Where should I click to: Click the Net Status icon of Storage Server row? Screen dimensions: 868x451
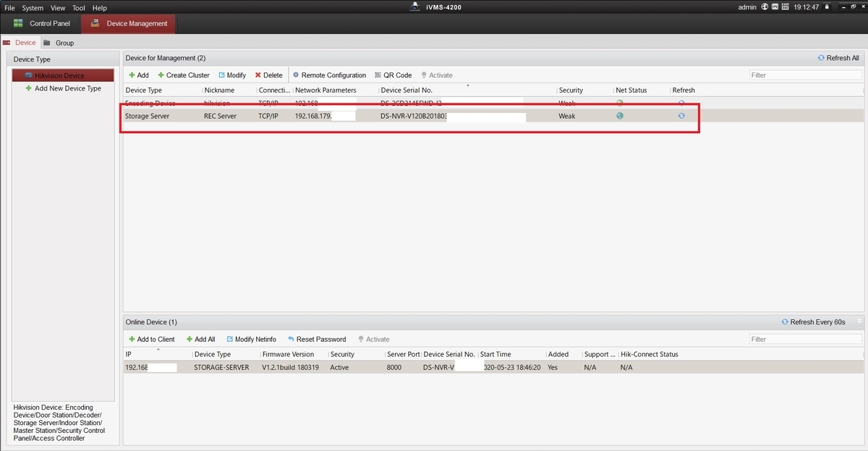coord(620,116)
